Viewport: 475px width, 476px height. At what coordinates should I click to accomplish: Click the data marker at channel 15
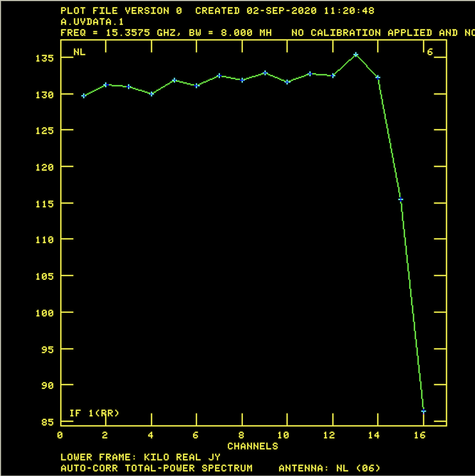400,200
